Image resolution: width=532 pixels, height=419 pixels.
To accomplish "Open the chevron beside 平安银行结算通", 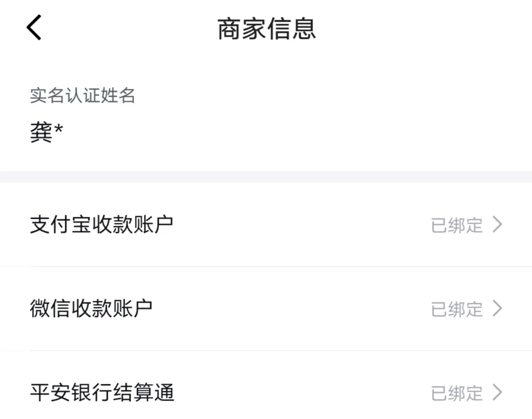I will click(497, 392).
